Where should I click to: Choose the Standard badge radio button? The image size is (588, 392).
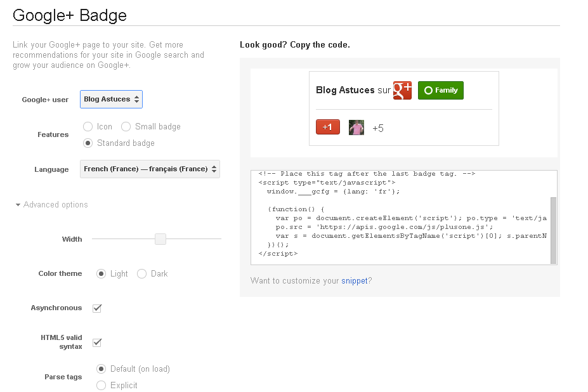coord(88,143)
